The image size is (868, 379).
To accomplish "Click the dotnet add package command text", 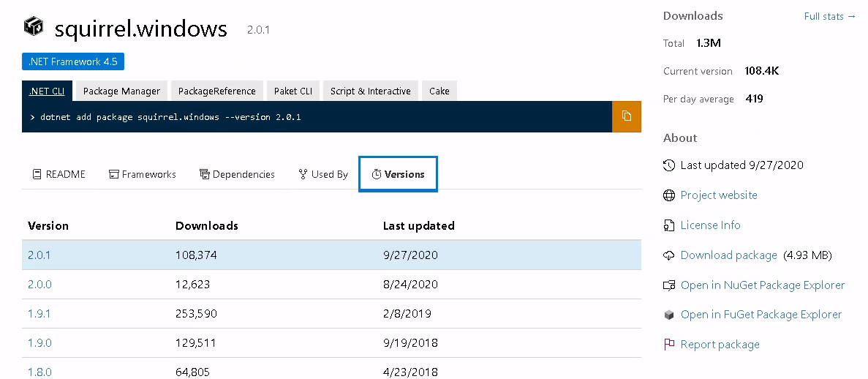I will pos(170,117).
